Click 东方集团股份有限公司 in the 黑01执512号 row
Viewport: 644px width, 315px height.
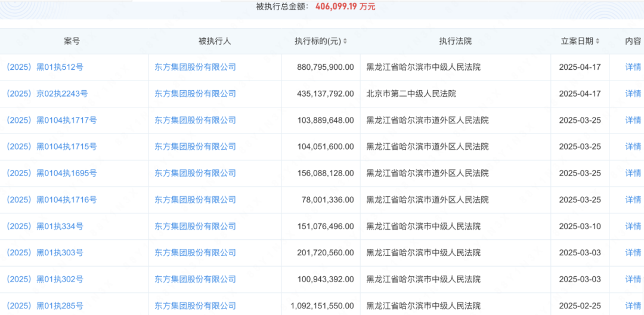[195, 67]
